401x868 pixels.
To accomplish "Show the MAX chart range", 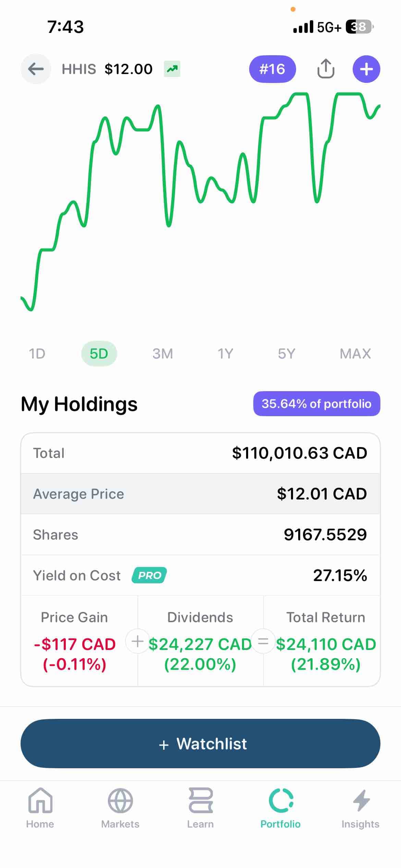I will tap(355, 353).
